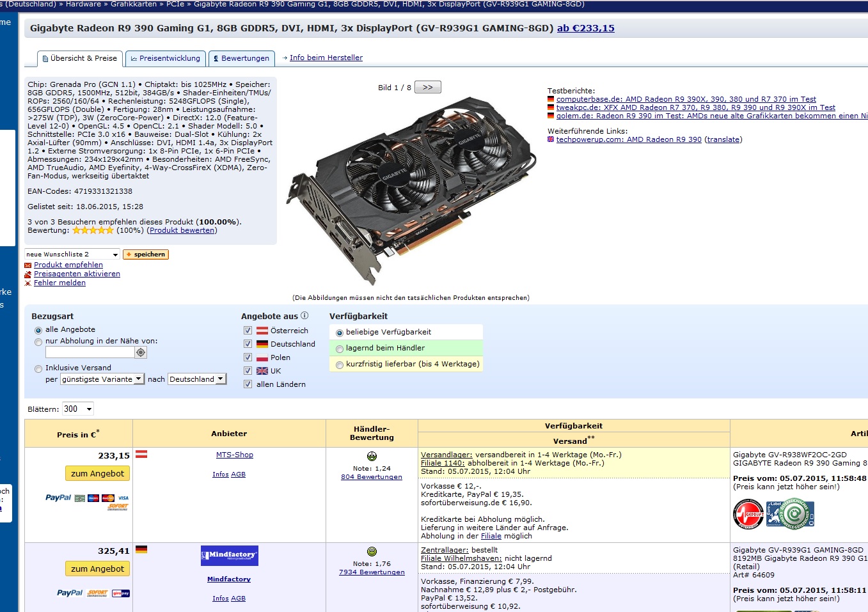The height and width of the screenshot is (612, 868).
Task: Click the green smiley above Note: 1,24
Action: (372, 457)
